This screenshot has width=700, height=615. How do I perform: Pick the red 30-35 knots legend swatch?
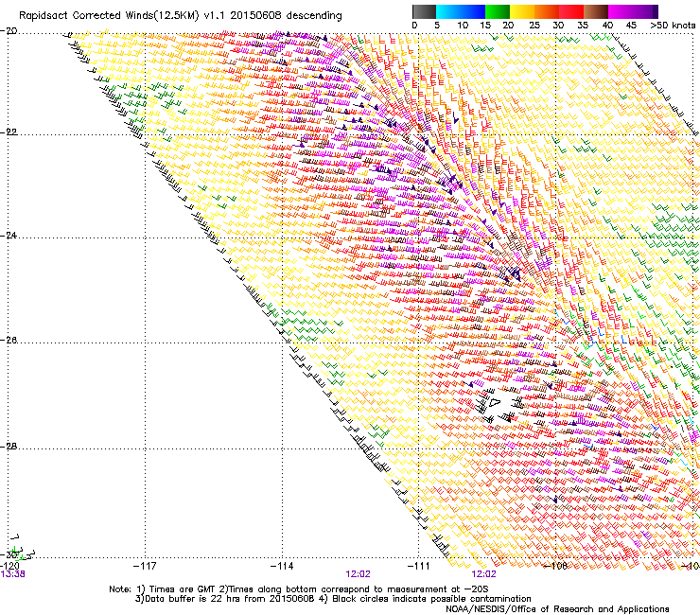571,11
